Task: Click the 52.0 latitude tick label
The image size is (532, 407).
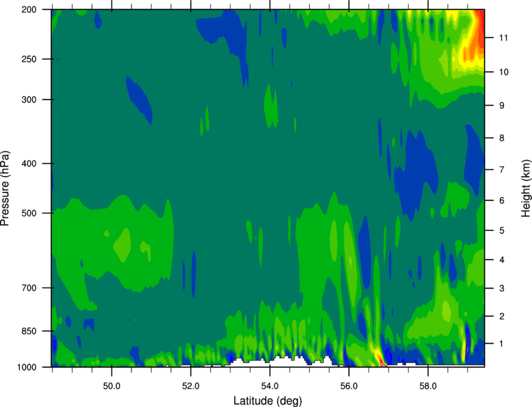Action: (191, 386)
